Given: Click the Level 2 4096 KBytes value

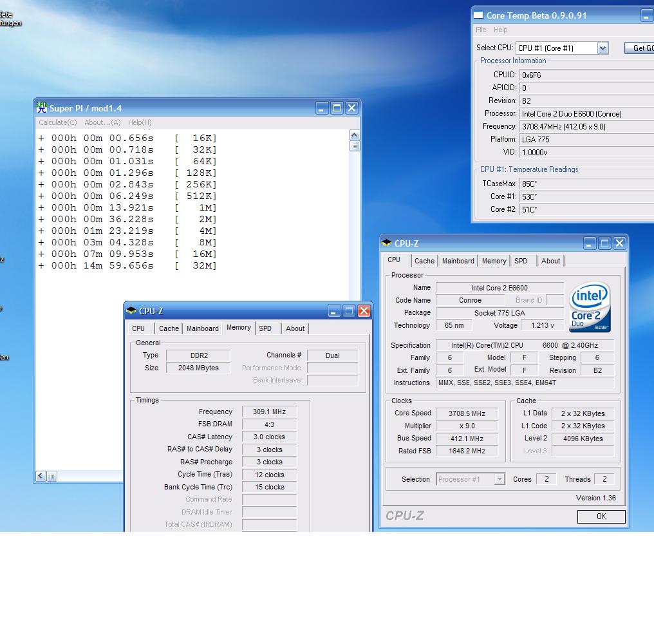Looking at the screenshot, I should [583, 438].
